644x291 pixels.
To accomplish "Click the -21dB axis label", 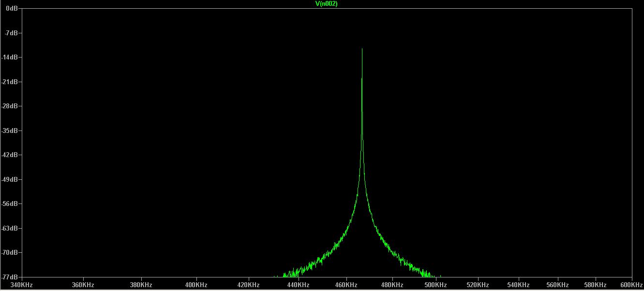I will 10,82.
